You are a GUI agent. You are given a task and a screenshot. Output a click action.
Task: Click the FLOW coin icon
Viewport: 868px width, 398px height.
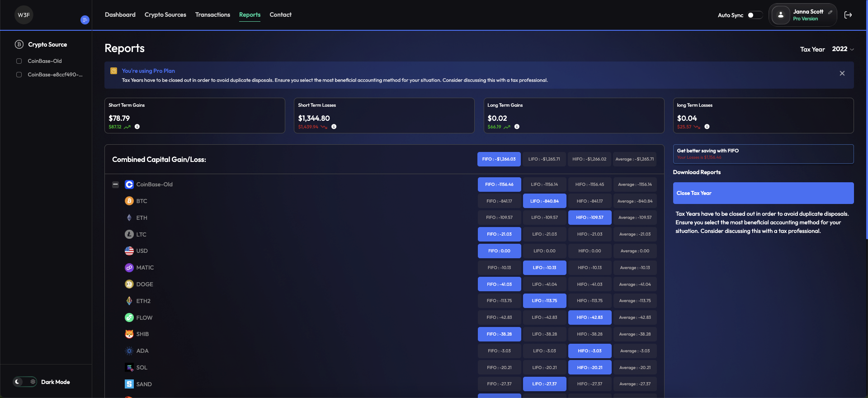129,317
